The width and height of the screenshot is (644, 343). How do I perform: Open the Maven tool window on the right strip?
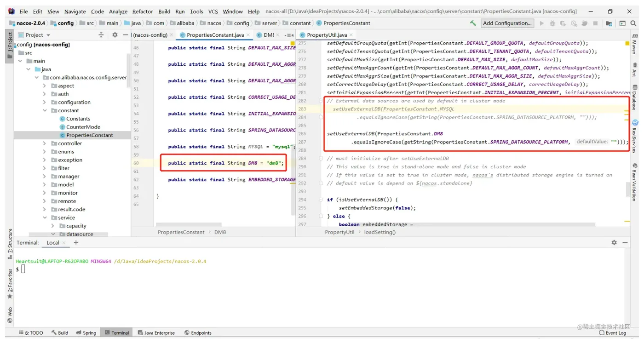click(634, 44)
